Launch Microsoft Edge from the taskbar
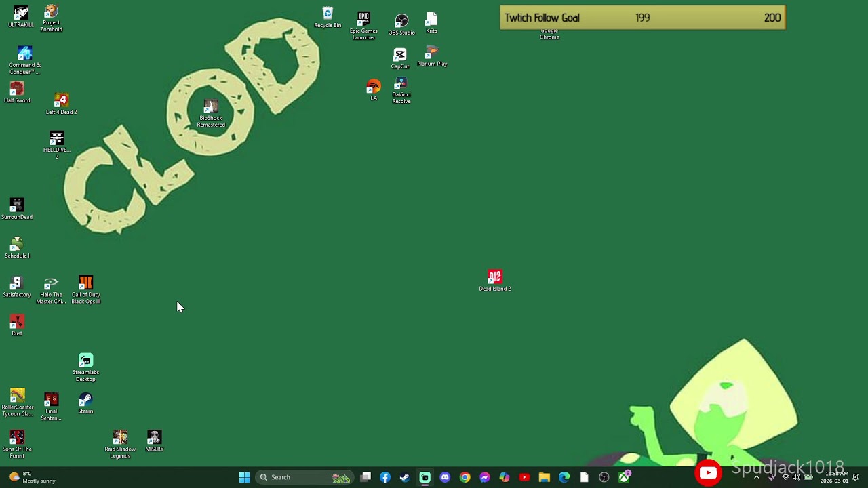 (564, 477)
